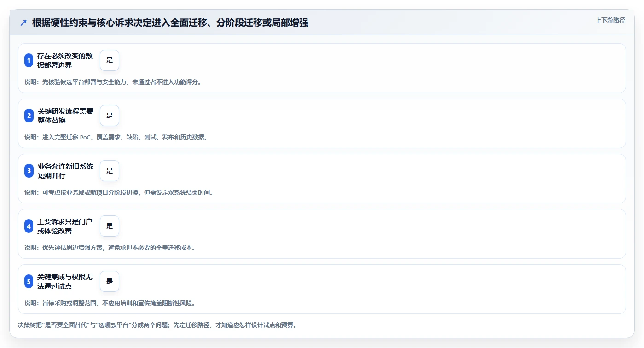
Task: Click the step 5 number badge
Action: point(29,281)
